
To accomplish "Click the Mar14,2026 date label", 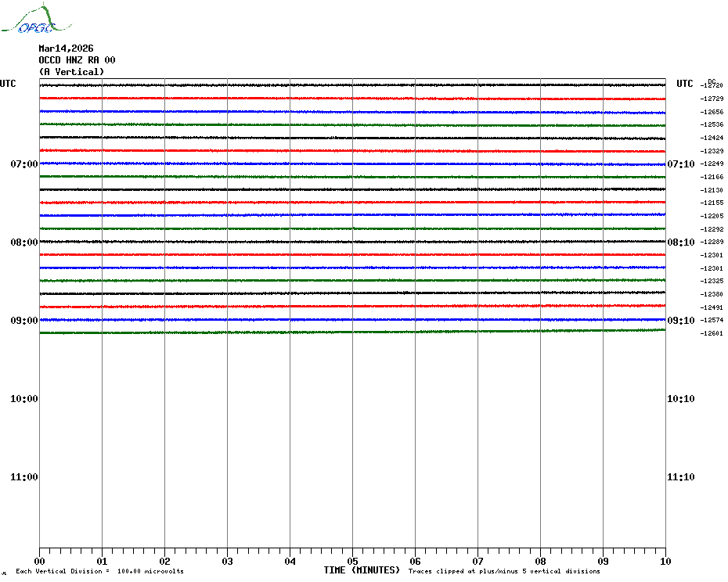I will [66, 48].
